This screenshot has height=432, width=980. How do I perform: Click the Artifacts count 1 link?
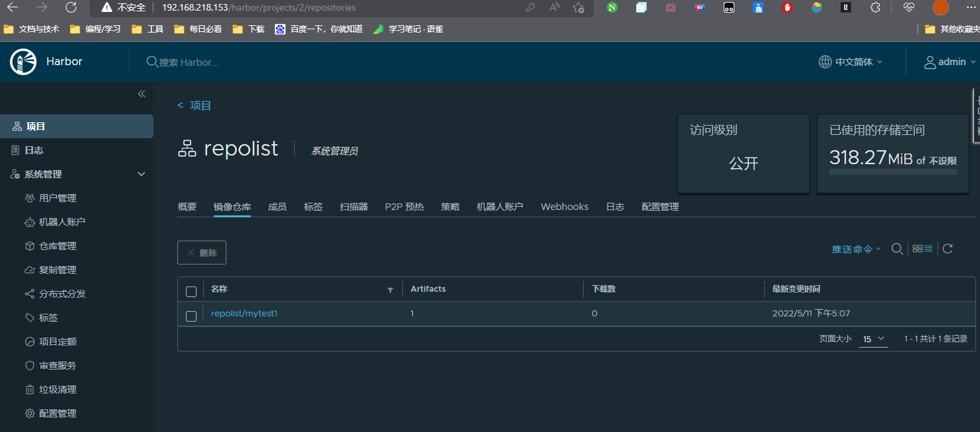pos(412,313)
